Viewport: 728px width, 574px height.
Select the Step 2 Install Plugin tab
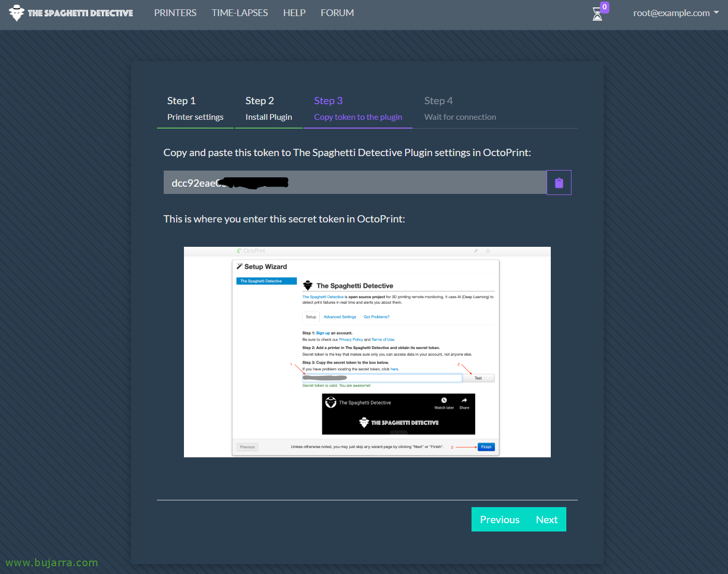[269, 108]
